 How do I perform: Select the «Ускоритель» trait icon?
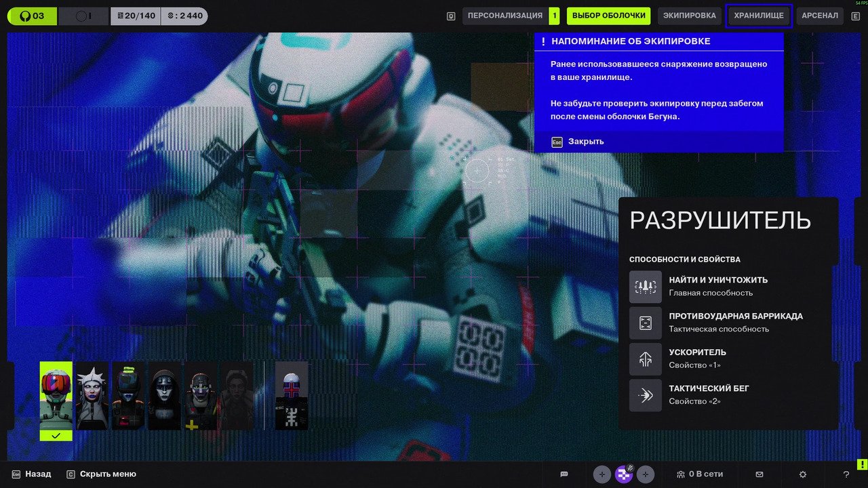pyautogui.click(x=645, y=359)
